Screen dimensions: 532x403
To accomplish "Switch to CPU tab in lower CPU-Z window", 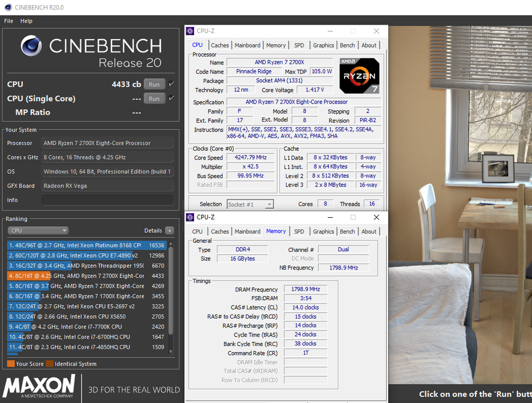I will [x=197, y=231].
